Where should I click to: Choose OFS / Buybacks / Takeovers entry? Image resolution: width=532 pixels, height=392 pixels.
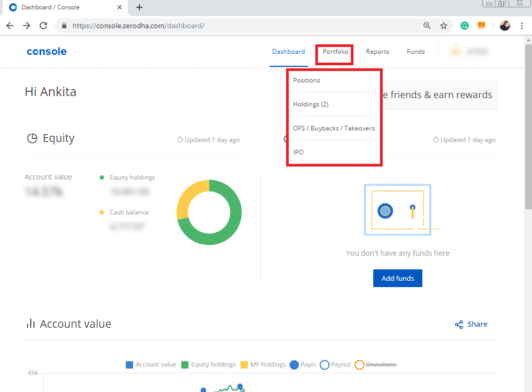[334, 128]
